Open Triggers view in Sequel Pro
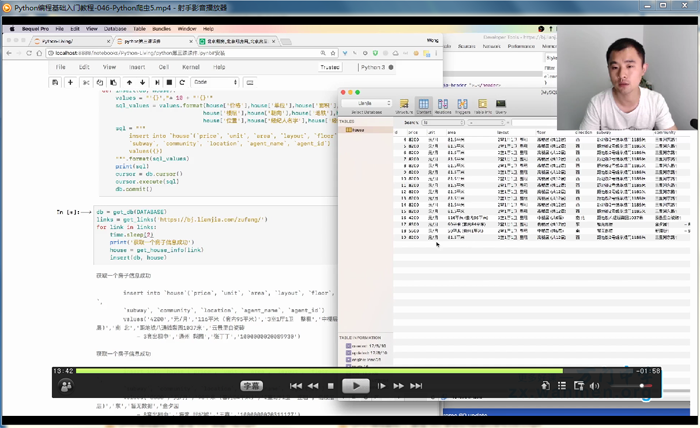 [x=462, y=106]
